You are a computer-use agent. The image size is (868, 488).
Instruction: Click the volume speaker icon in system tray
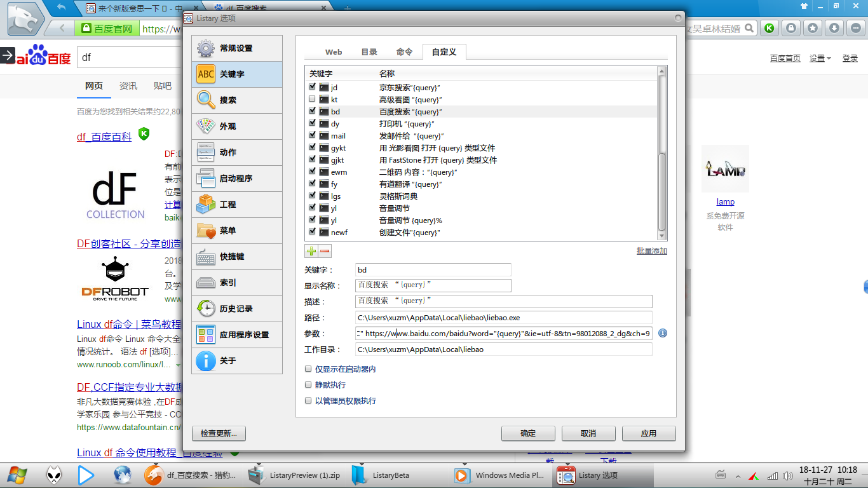click(x=787, y=475)
